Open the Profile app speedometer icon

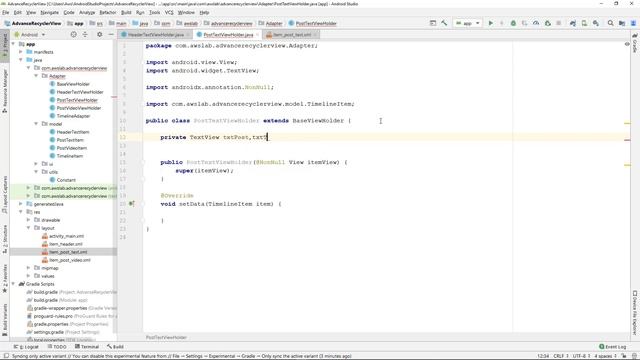tap(536, 23)
